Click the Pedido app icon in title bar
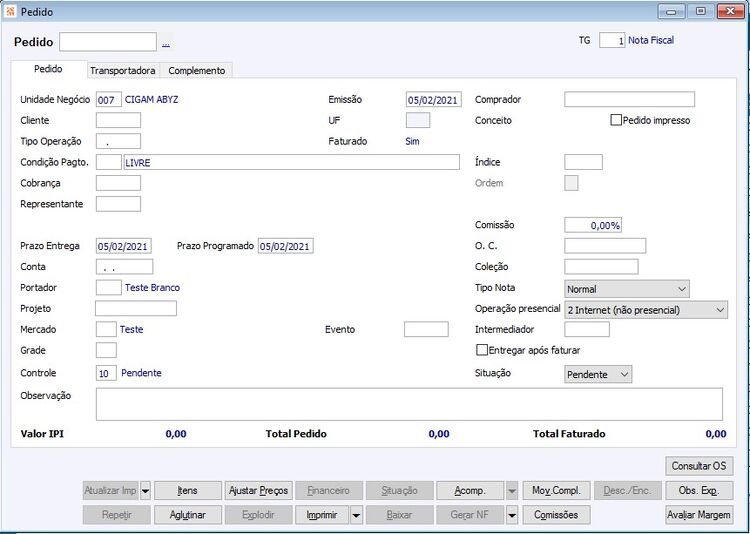 click(x=11, y=11)
